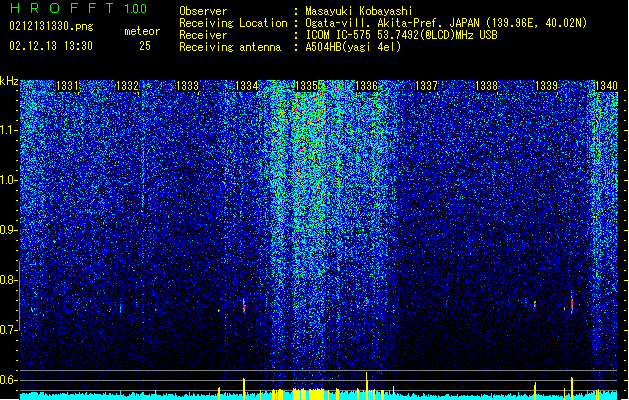Select the location text Ogata-vill. Akita-Pref. JAPAN

coord(393,23)
